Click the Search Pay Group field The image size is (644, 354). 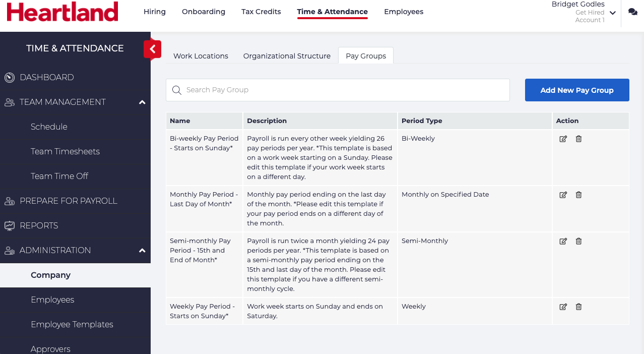pyautogui.click(x=338, y=90)
